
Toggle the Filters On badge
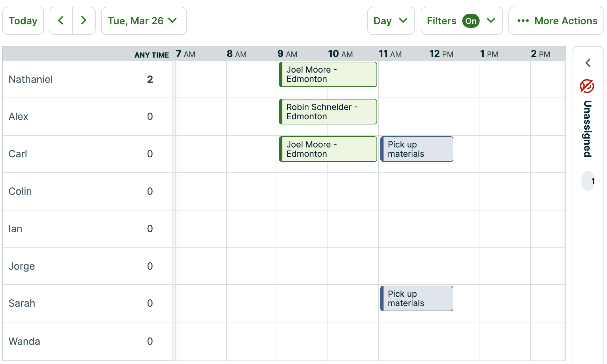coord(471,21)
